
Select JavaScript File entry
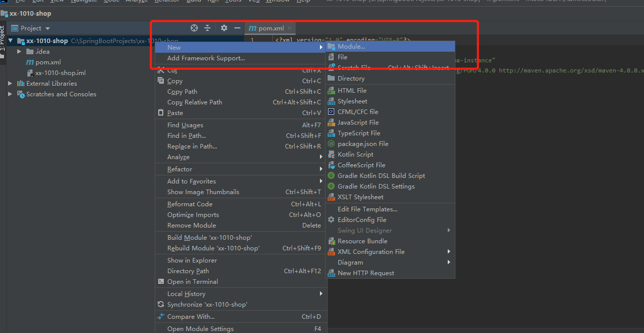[x=390, y=122]
